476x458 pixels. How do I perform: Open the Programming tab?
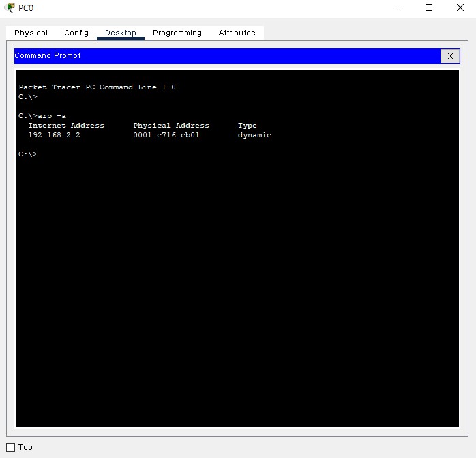177,33
